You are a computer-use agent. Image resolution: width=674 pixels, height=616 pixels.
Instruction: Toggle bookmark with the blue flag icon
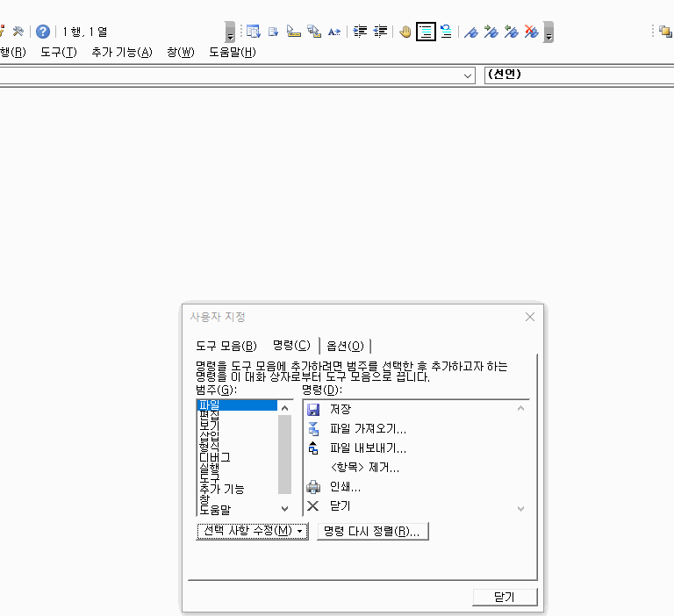pyautogui.click(x=471, y=32)
